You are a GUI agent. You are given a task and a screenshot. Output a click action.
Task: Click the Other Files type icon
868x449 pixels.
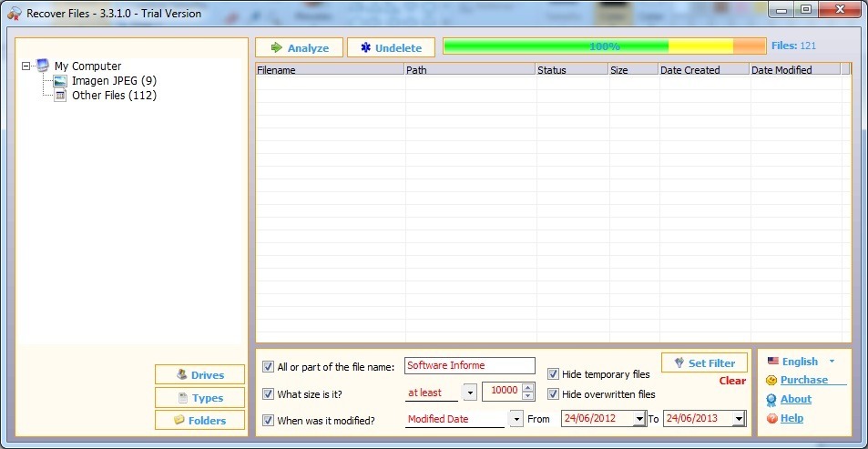click(61, 96)
